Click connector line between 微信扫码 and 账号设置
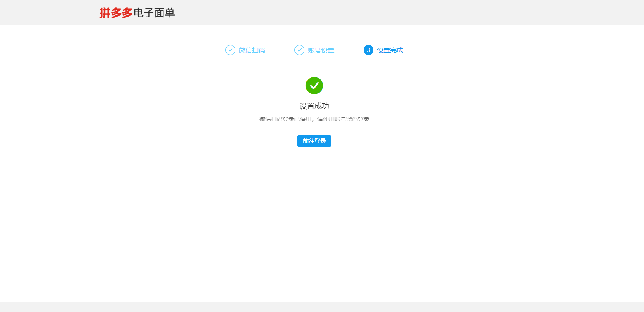644x312 pixels. [280, 50]
